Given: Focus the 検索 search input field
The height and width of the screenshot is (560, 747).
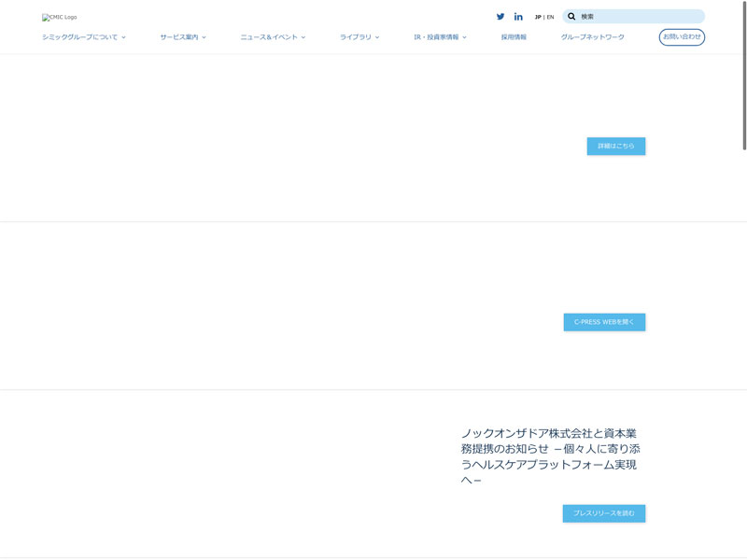Looking at the screenshot, I should coord(640,17).
